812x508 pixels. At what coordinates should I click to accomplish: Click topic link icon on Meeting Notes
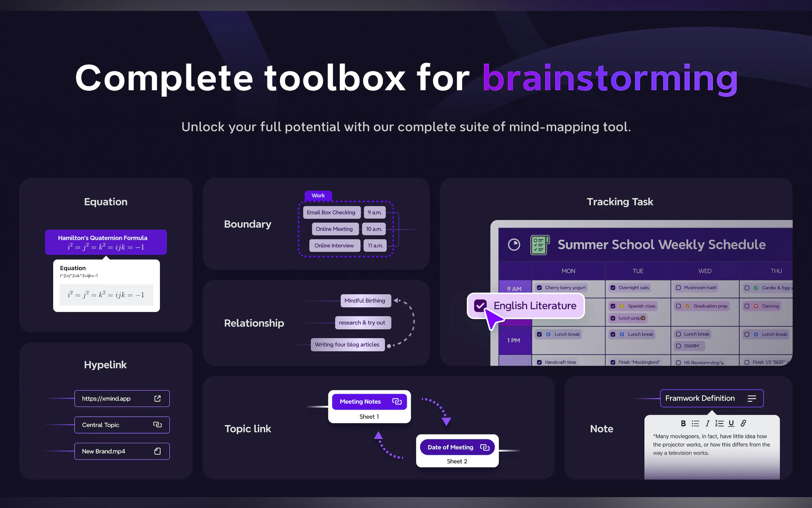click(397, 401)
